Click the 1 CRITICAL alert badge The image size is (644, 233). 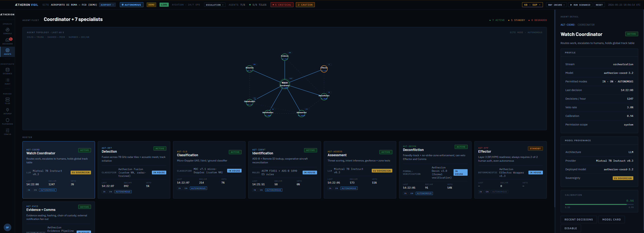click(x=282, y=5)
